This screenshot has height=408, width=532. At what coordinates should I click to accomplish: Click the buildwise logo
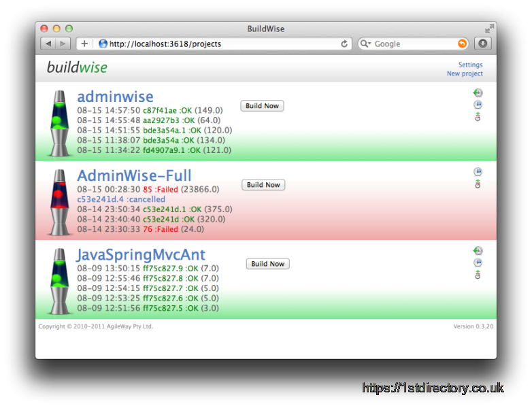click(x=77, y=67)
